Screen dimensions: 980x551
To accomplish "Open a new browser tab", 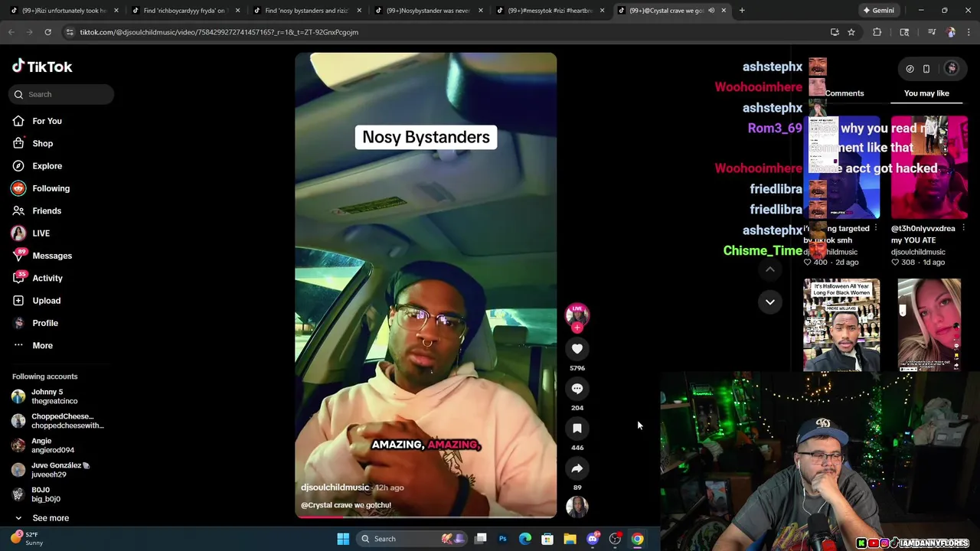I will [x=742, y=11].
